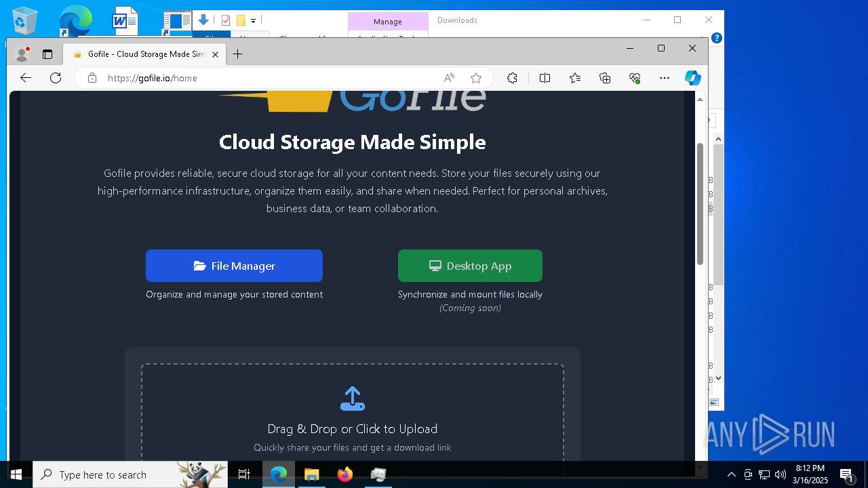Open the notification center
Screen dimensions: 868x488
(846, 474)
